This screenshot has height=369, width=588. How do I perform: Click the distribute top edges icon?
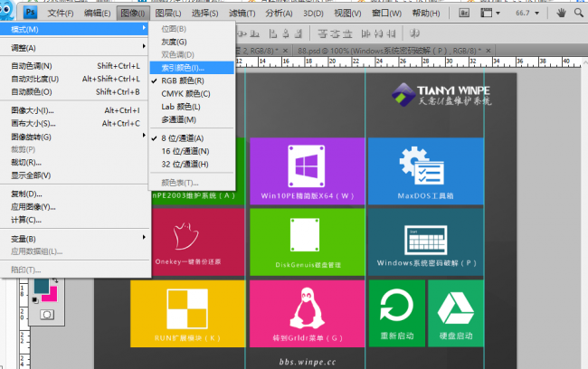(x=323, y=33)
